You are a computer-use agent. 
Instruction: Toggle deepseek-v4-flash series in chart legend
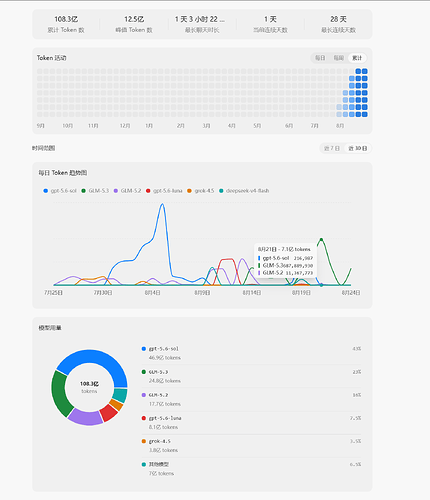244,191
